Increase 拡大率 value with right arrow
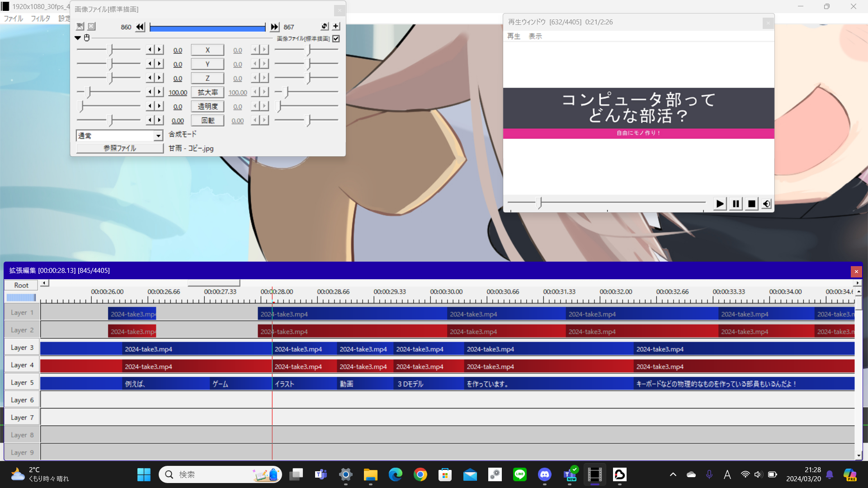This screenshot has height=488, width=868. 159,92
